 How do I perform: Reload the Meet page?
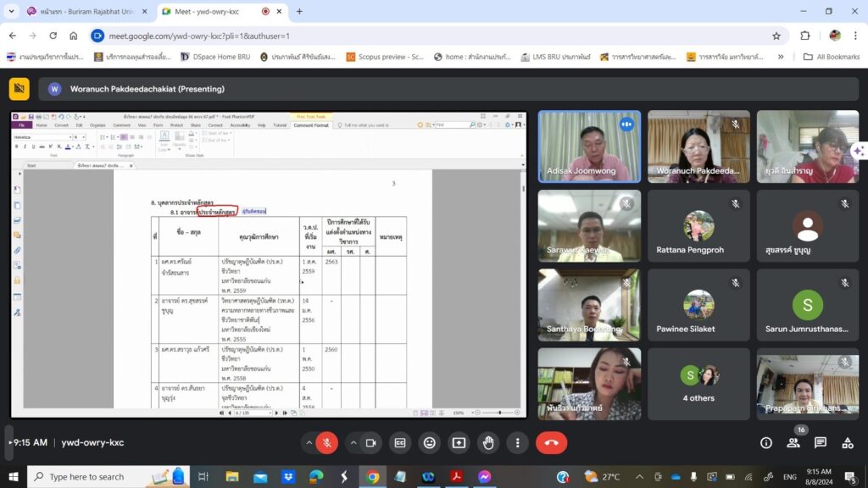53,36
